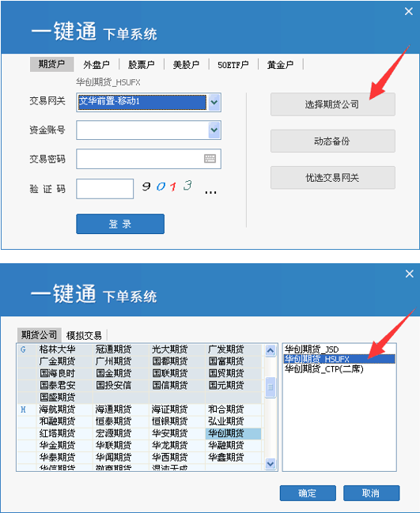Confirm with the 确定 button
Screen dimensions: 420x513
(x=308, y=493)
